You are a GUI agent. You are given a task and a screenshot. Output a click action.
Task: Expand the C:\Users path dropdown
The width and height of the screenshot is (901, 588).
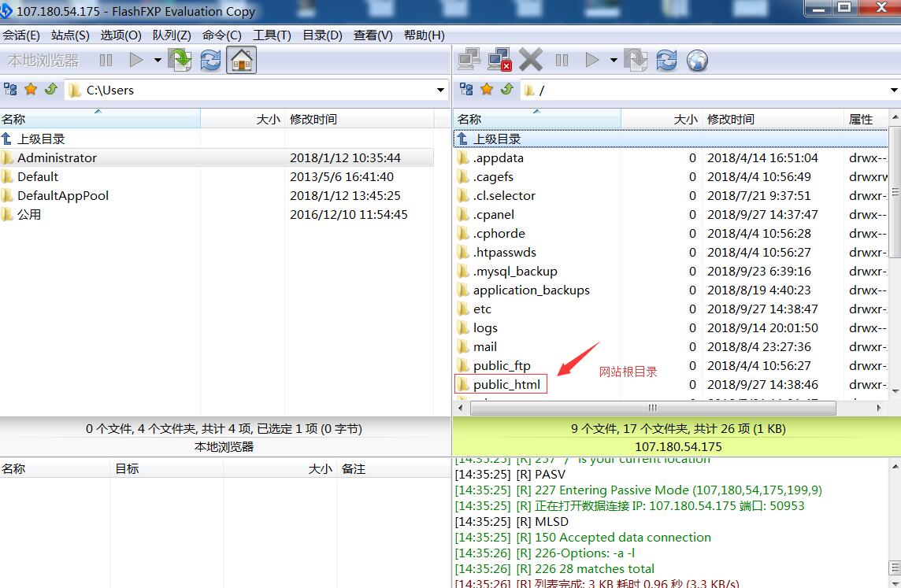pyautogui.click(x=440, y=91)
